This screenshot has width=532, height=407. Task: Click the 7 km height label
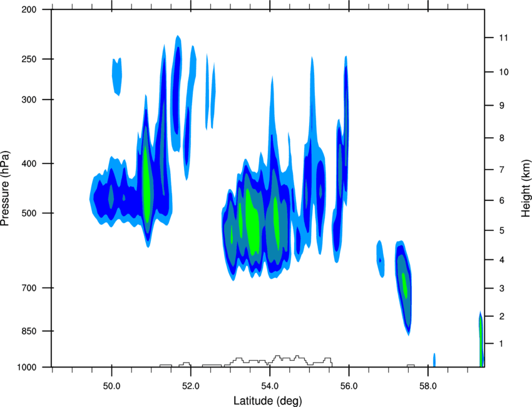pyautogui.click(x=502, y=170)
